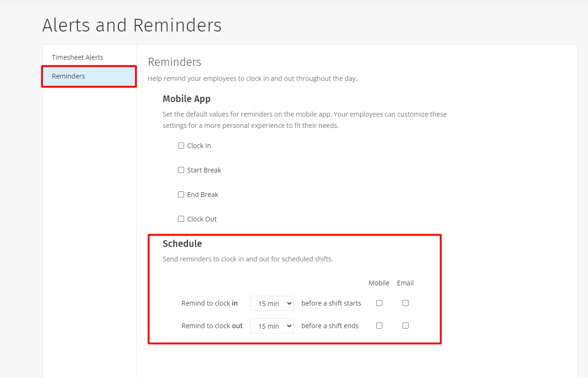
Task: Toggle the End Break reminder checkbox
Action: click(x=181, y=195)
